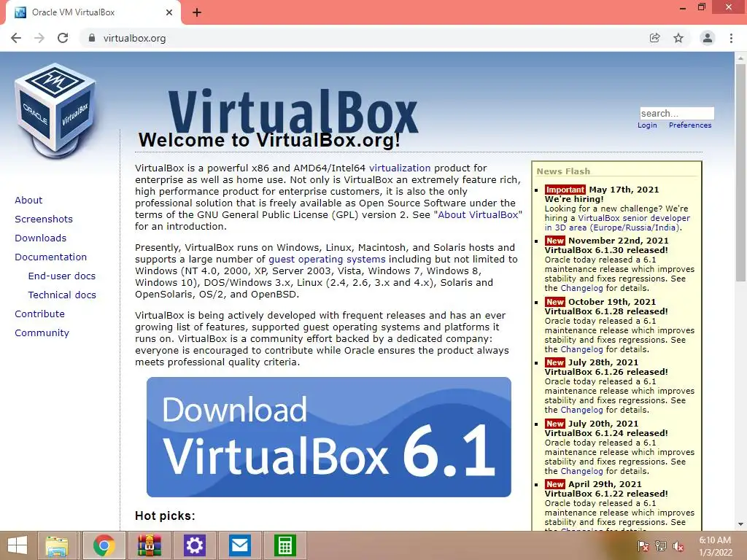Open Community in the sidebar
747x560 pixels.
pos(42,333)
